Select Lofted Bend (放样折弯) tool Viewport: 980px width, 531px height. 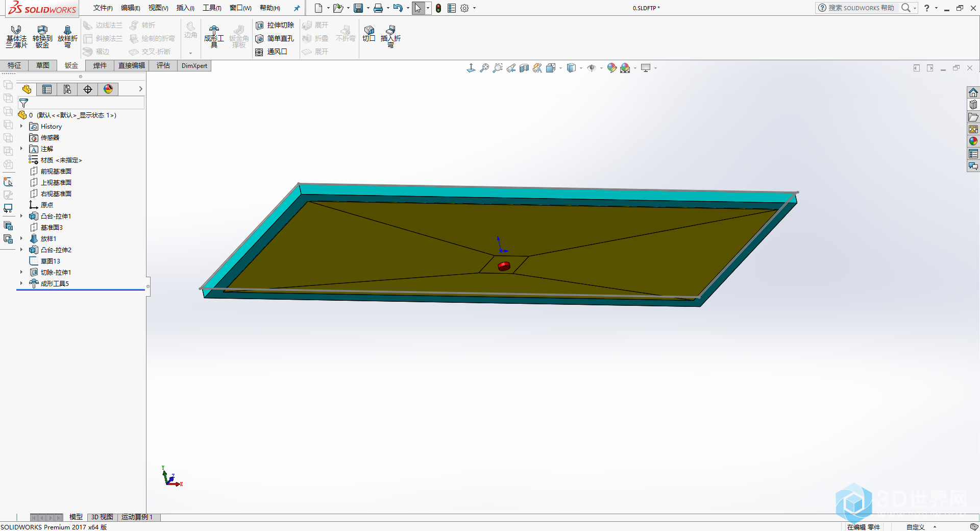67,37
